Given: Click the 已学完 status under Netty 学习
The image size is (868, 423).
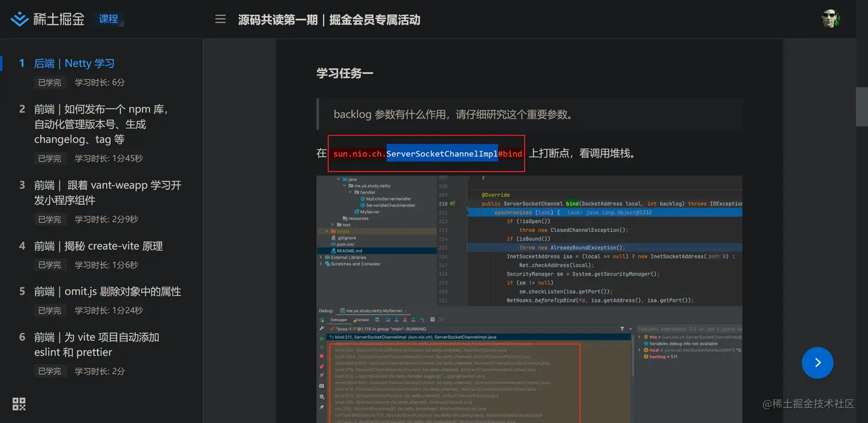Looking at the screenshot, I should [49, 83].
